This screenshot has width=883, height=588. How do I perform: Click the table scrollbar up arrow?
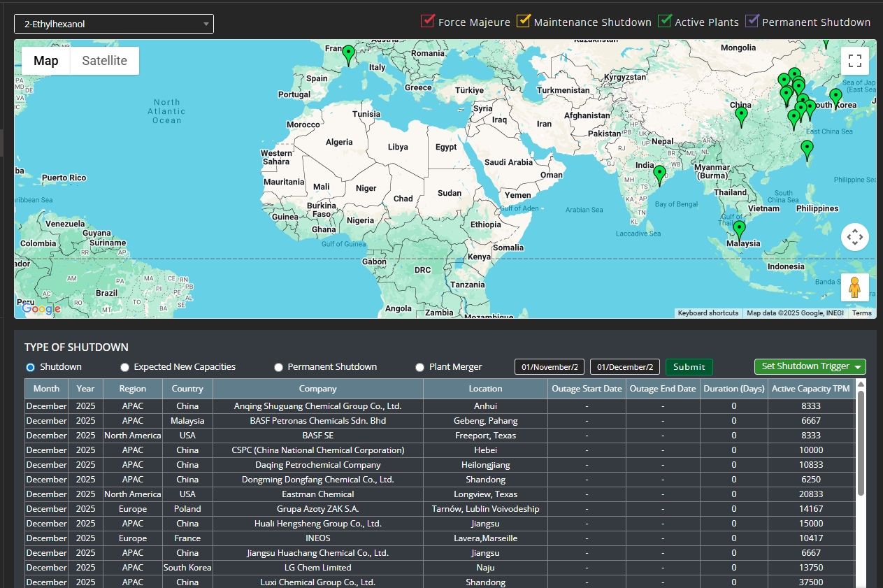coord(861,383)
